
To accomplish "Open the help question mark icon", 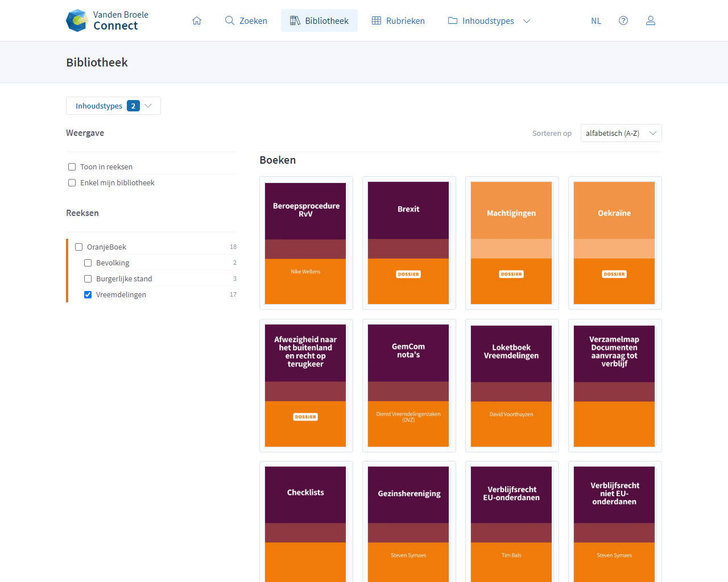I will click(623, 20).
